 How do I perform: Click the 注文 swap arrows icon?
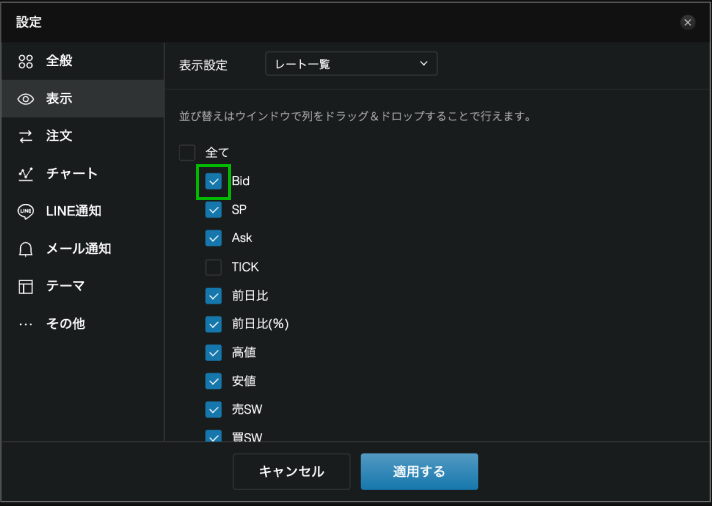(x=26, y=136)
